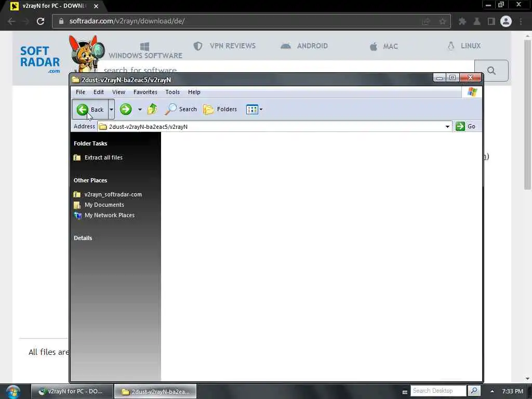Open v2rayn_softradar-com in Other Places

tap(113, 194)
